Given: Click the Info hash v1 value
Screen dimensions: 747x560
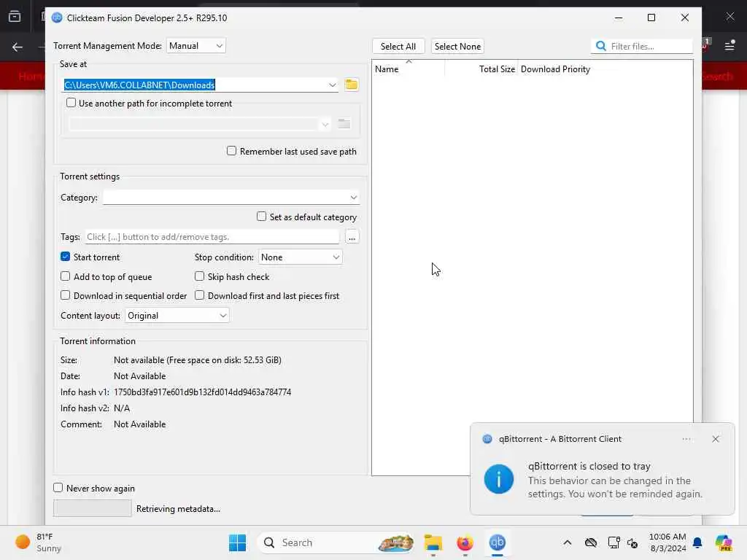Looking at the screenshot, I should [x=203, y=392].
